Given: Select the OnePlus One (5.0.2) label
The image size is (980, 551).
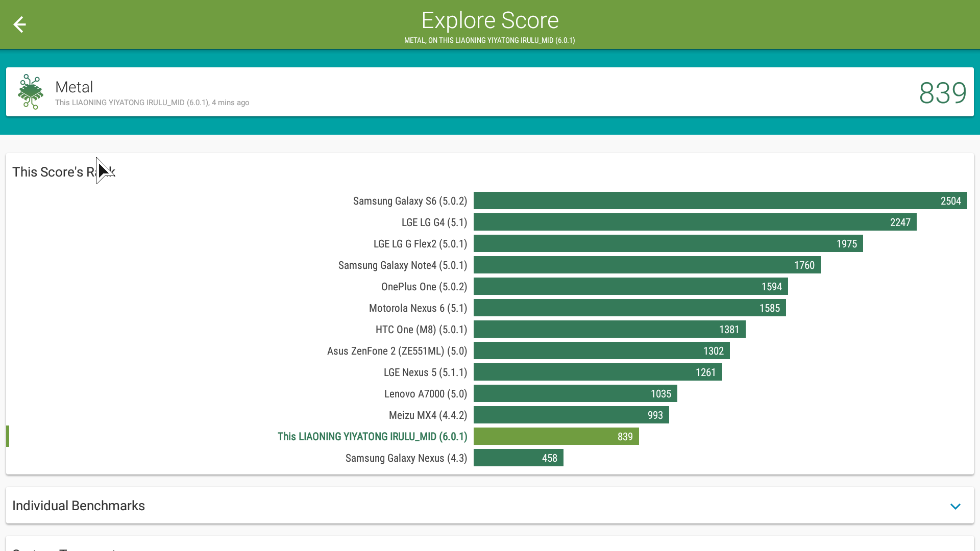Looking at the screenshot, I should click(x=424, y=287).
